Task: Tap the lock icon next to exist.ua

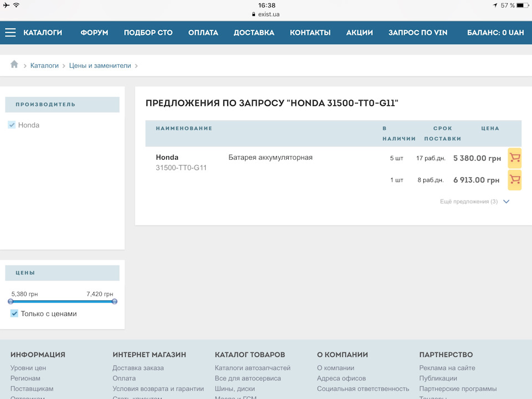Action: coord(253,14)
